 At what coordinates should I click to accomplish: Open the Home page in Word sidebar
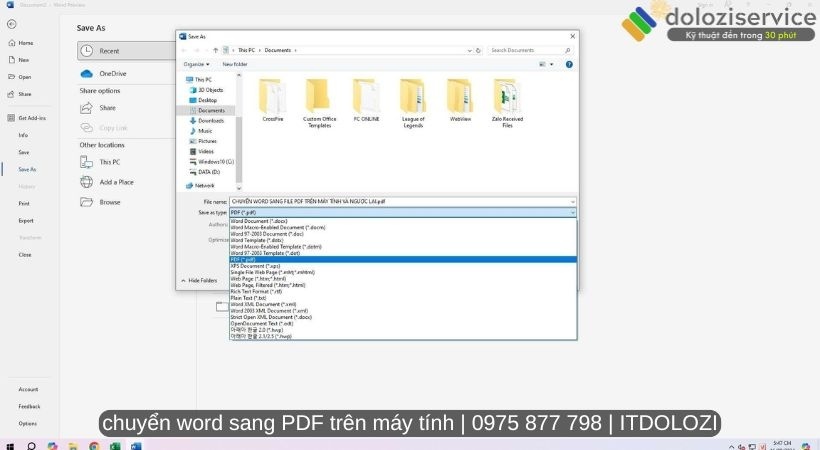(21, 43)
